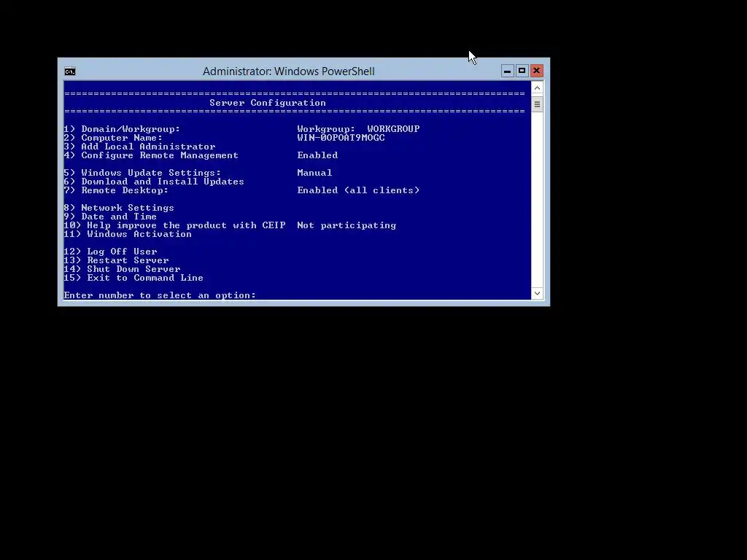Click the '6) Download and Install Updates' line
This screenshot has height=560, width=747.
point(154,182)
